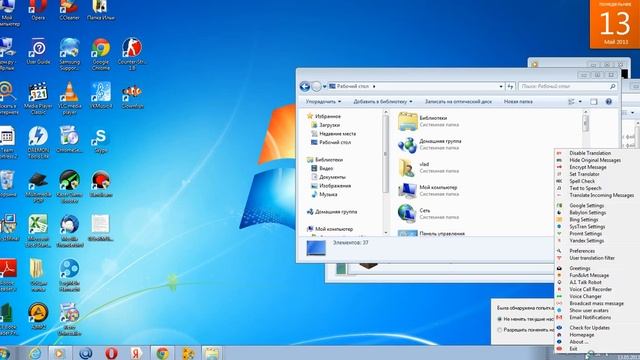Click the 'Поиск: Рабочий стол' search field

[567, 87]
